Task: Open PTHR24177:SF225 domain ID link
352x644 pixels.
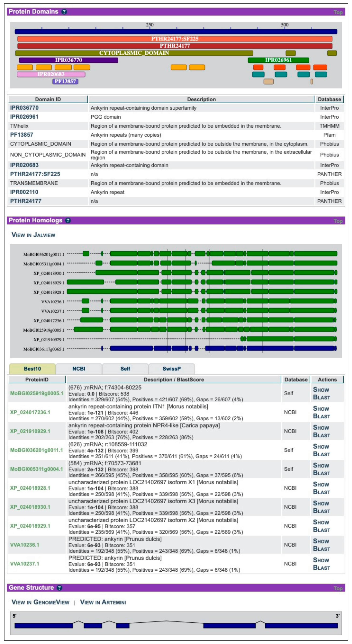Action: (x=35, y=174)
